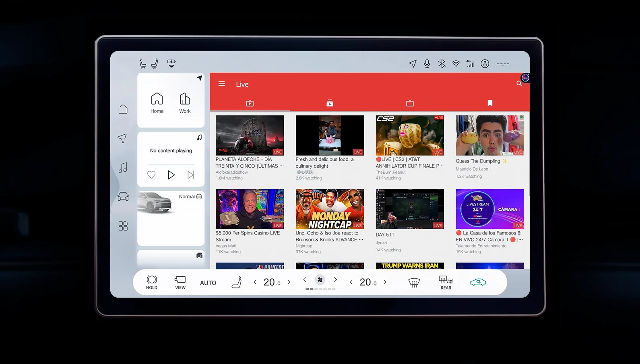The width and height of the screenshot is (640, 364).
Task: Tap the 4G signal strength icon
Action: [x=470, y=64]
